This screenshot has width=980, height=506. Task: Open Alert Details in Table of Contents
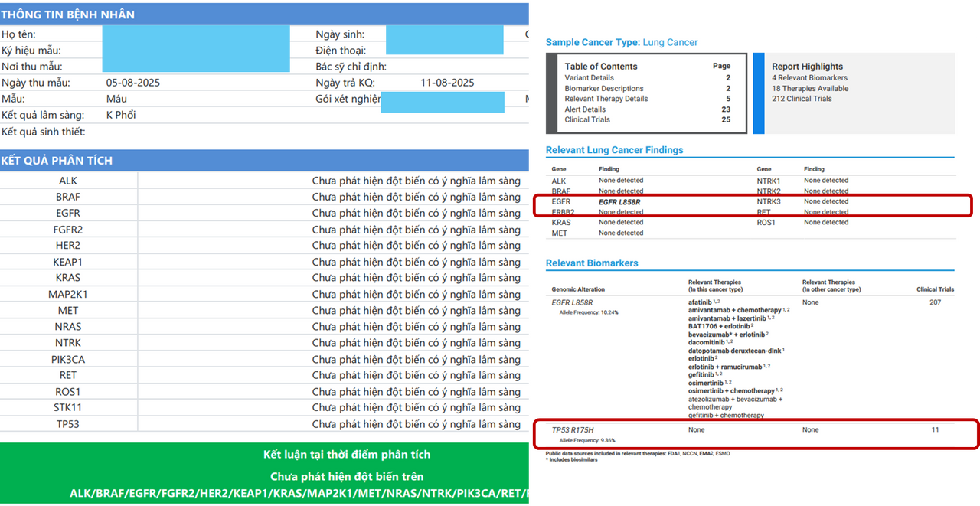(x=585, y=109)
